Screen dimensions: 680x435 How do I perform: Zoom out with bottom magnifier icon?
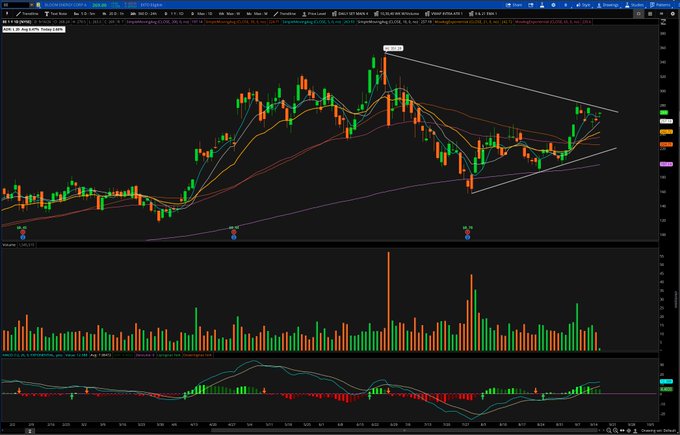tap(615, 431)
